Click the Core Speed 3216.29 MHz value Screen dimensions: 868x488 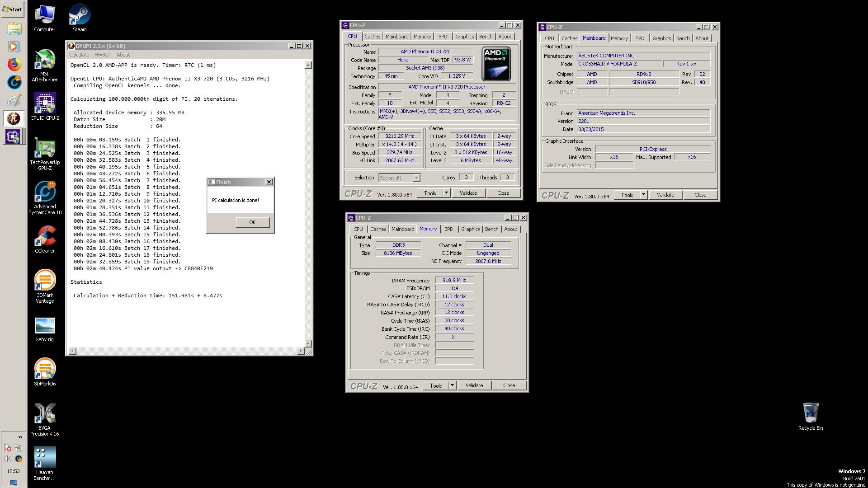[400, 136]
